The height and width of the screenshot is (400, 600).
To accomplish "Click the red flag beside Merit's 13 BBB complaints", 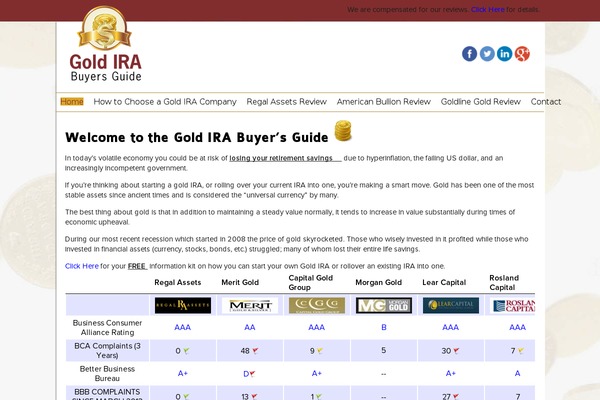I will 254,397.
